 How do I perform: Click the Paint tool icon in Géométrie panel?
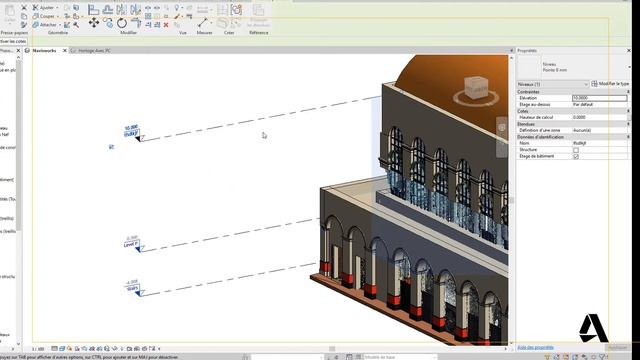tap(76, 16)
